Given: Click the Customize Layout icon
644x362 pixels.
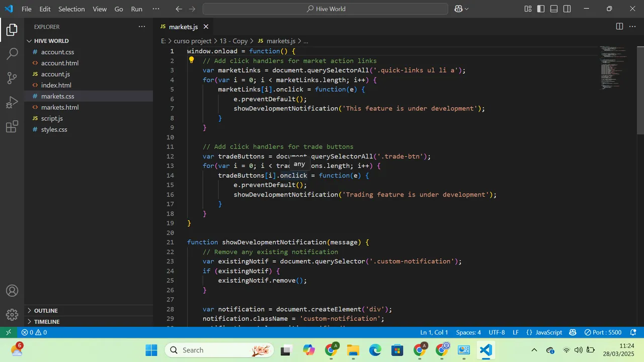Looking at the screenshot, I should coord(528,9).
